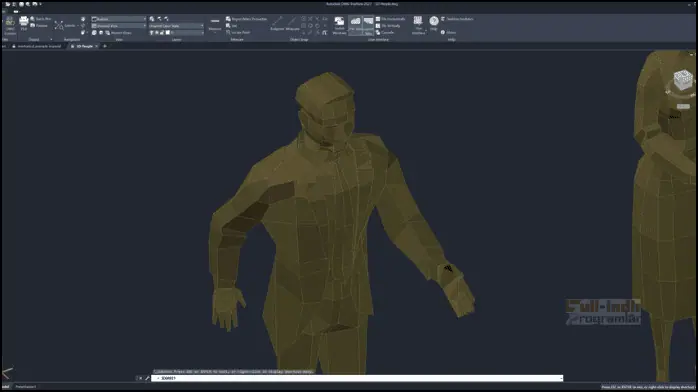Click the Tile Vertically icon
This screenshot has height=392, width=698.
(x=388, y=26)
